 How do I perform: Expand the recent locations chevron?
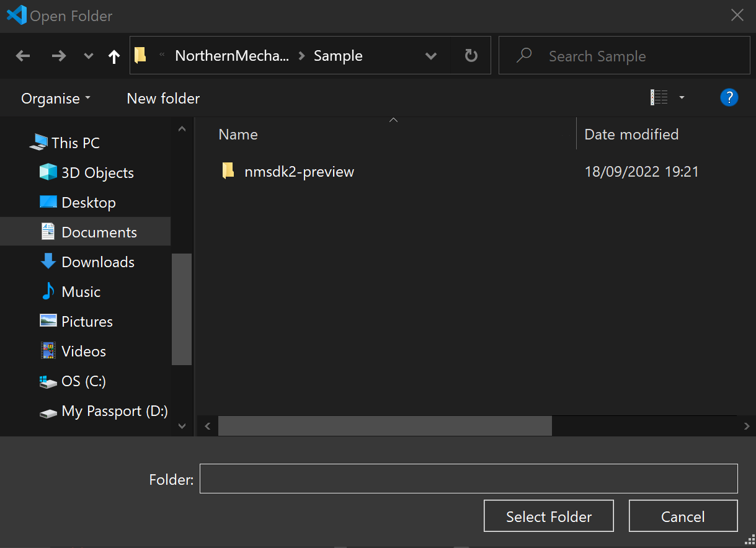(88, 55)
